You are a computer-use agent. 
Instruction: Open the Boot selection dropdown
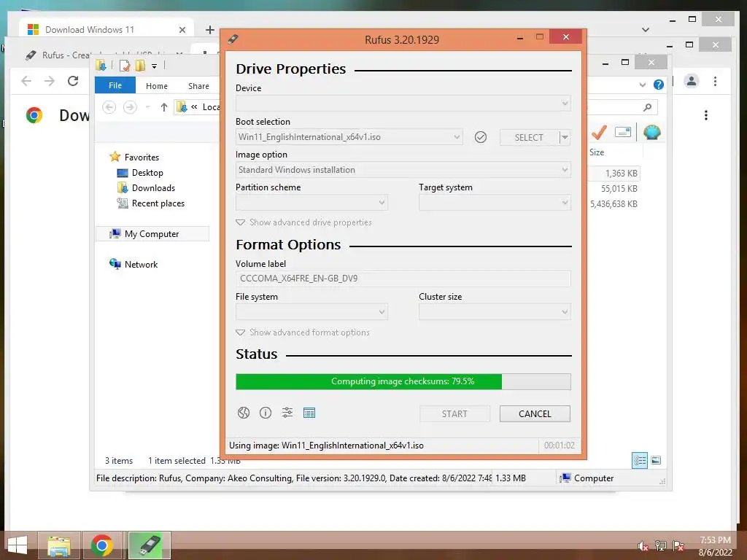tap(349, 137)
